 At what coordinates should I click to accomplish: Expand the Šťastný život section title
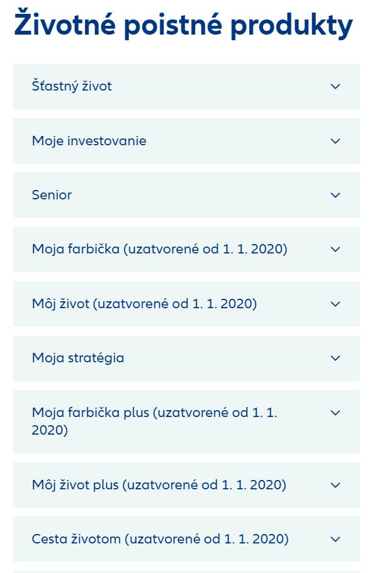tap(72, 86)
